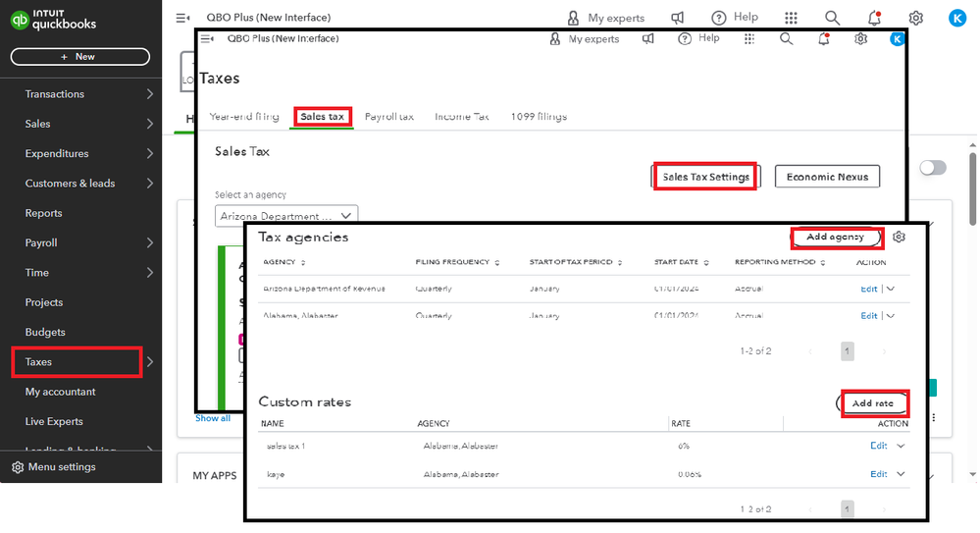Open the apps grid icon in top bar
Screen dimensions: 980x533
(x=791, y=18)
